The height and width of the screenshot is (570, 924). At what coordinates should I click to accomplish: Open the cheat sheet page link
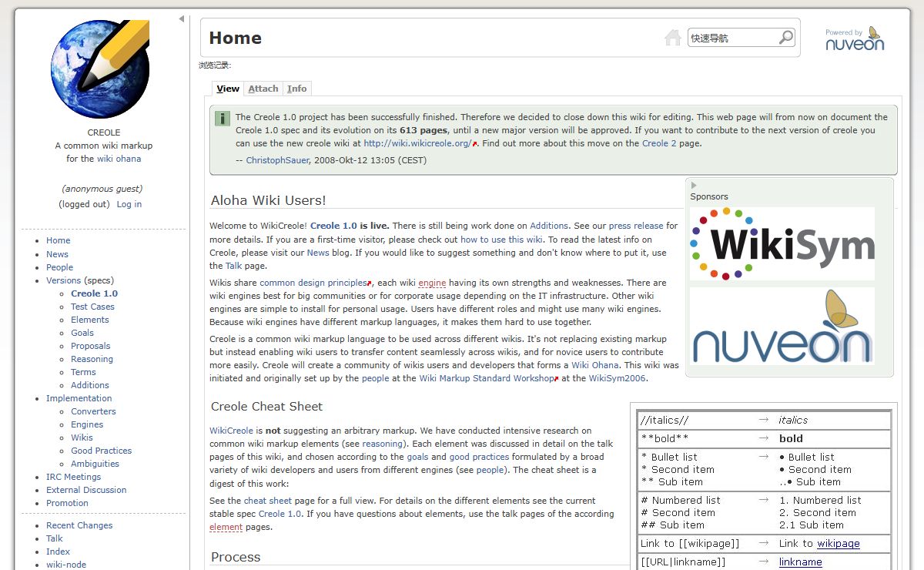click(x=268, y=501)
